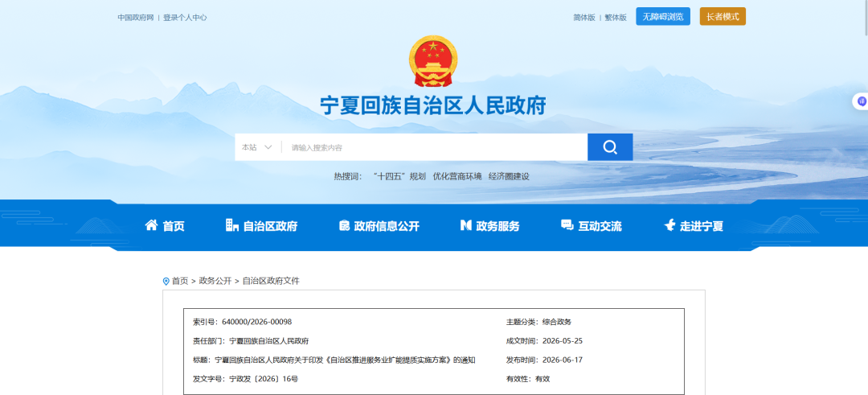Screen dimensions: 868x395
Task: Click the 有效性 value 有效
Action: (542, 379)
